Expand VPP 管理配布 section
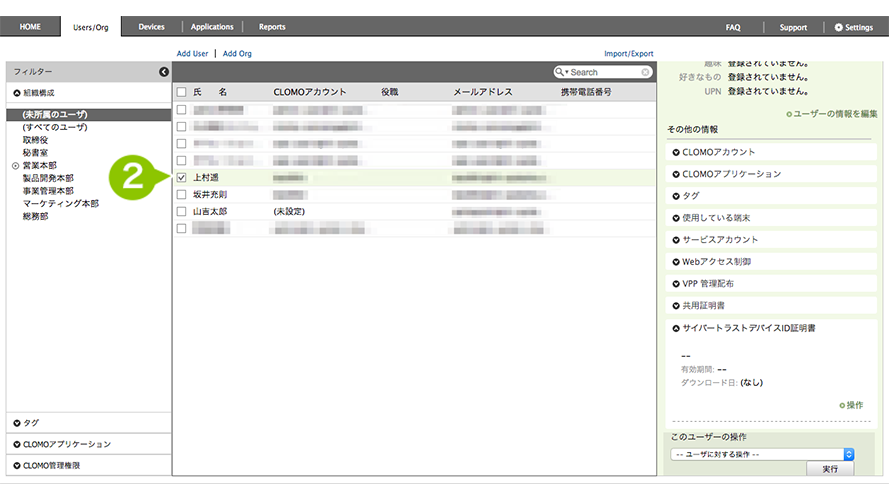This screenshot has width=889, height=500. click(x=676, y=284)
